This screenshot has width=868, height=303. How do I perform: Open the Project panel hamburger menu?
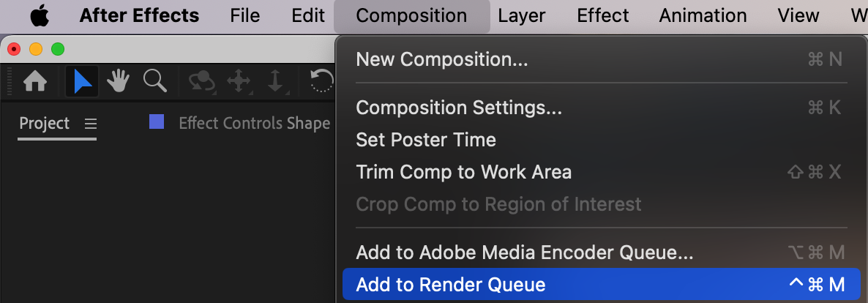(91, 124)
